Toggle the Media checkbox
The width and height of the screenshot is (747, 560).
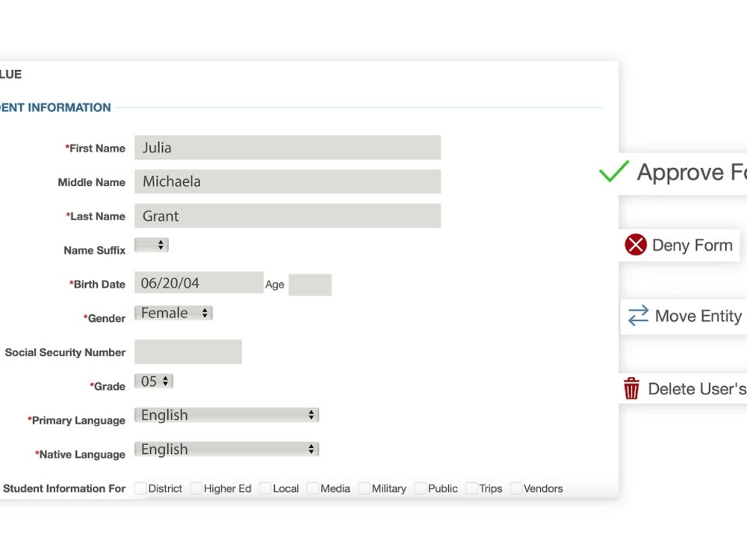pos(312,488)
